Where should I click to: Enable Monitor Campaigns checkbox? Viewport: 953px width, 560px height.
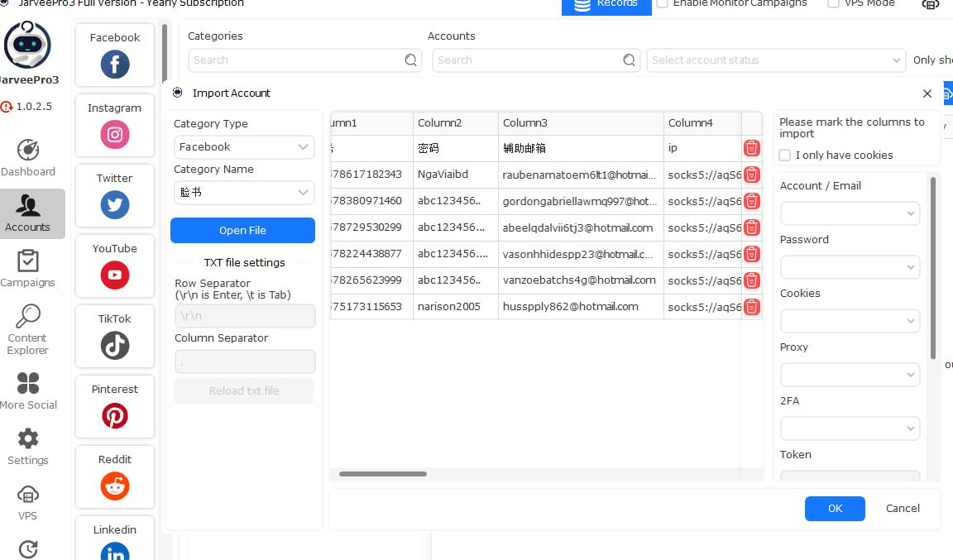(x=663, y=3)
